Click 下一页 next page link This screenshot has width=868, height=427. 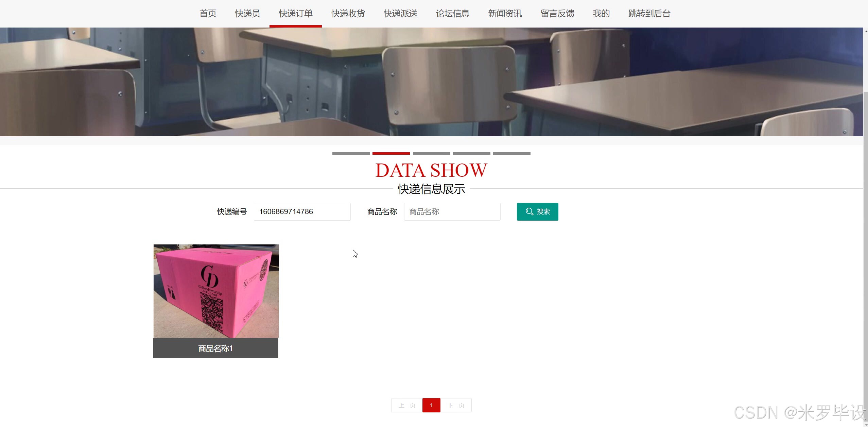click(456, 405)
